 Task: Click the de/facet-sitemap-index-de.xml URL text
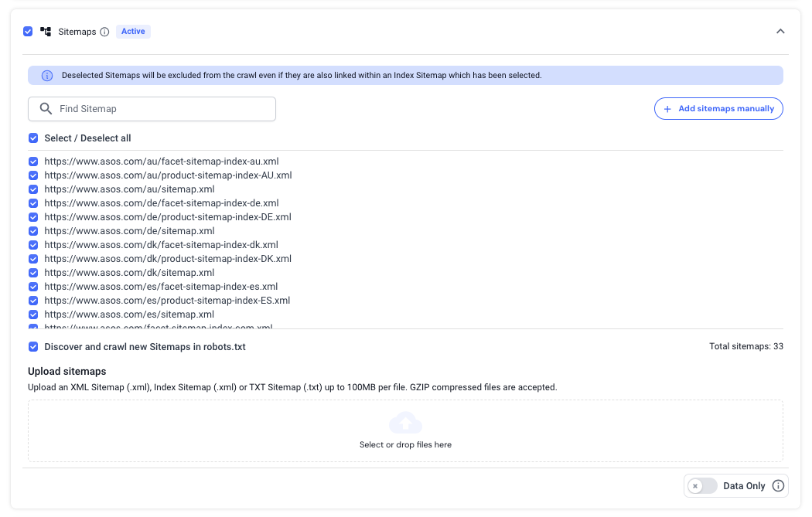pyautogui.click(x=162, y=203)
